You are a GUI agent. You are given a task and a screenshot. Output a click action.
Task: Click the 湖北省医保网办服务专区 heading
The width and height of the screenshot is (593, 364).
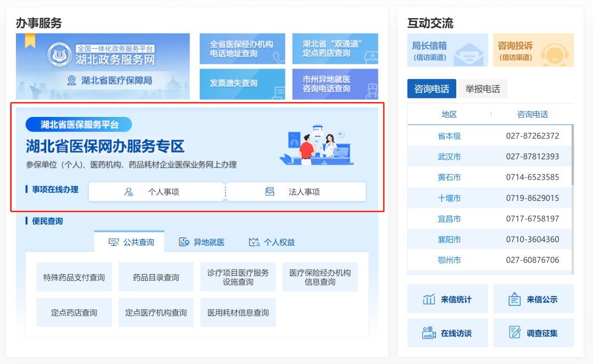[x=105, y=146]
